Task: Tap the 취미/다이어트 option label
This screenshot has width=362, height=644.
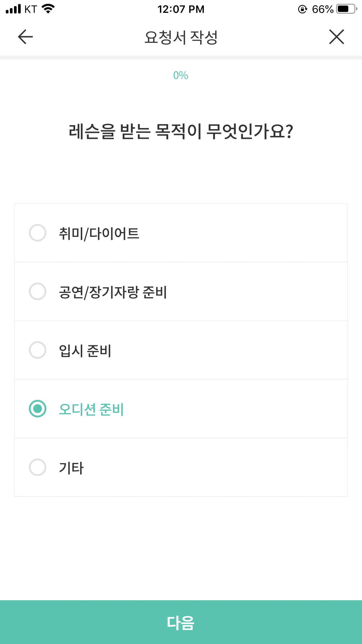Action: click(99, 233)
